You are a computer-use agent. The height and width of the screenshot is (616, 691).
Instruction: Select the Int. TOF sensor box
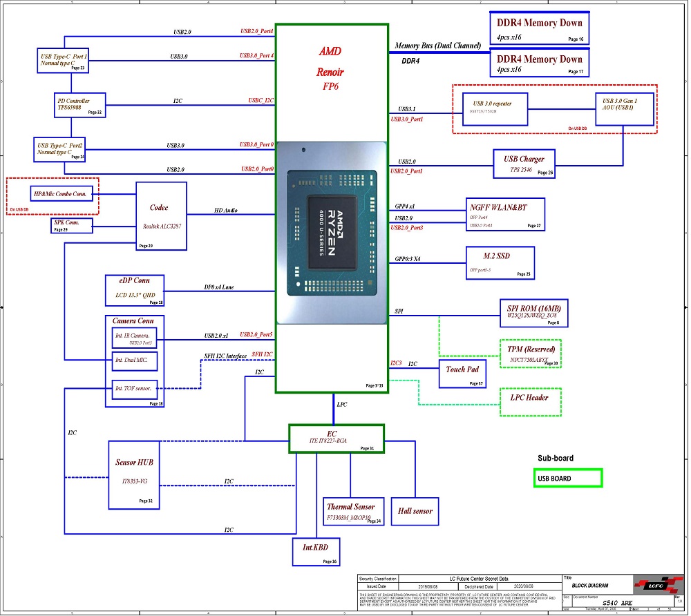tap(135, 390)
